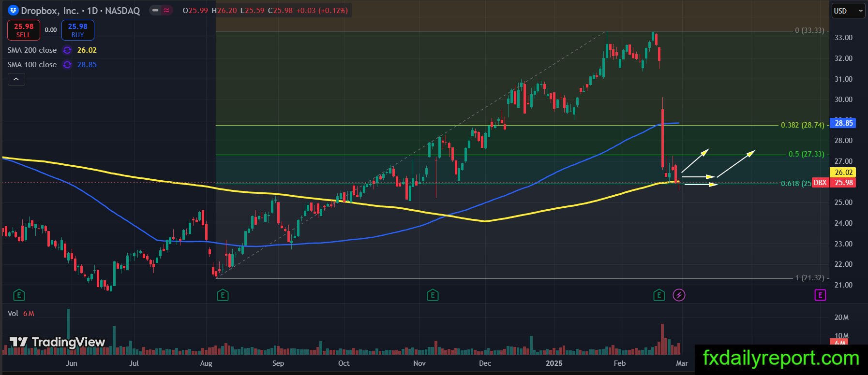Click the blue 28.85 price axis tag

[x=842, y=123]
